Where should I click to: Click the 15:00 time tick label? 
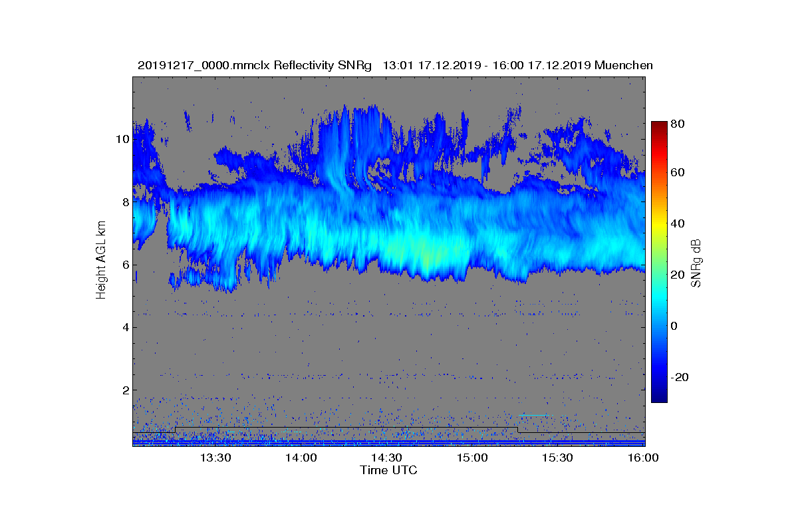click(471, 458)
